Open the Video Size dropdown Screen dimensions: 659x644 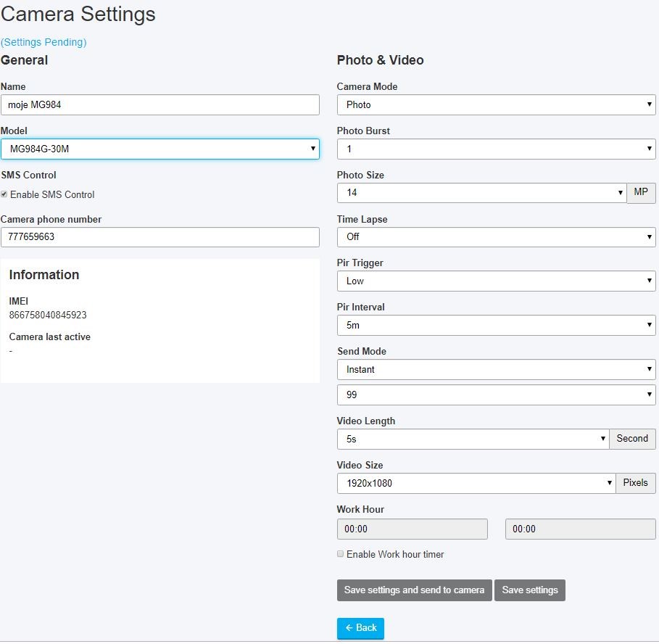pos(476,483)
